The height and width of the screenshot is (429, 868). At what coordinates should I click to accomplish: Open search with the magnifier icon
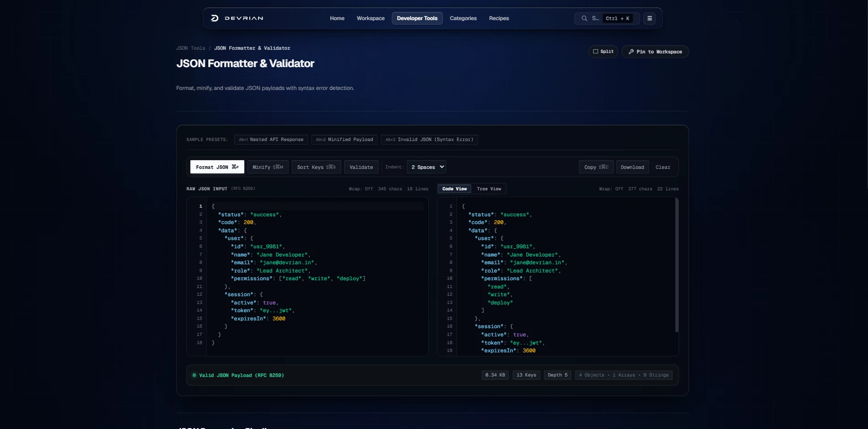pyautogui.click(x=584, y=18)
